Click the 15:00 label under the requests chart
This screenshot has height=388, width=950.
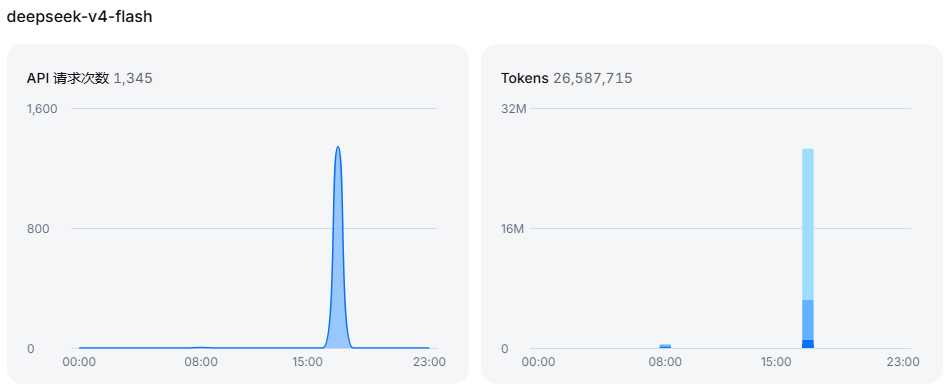click(x=307, y=362)
